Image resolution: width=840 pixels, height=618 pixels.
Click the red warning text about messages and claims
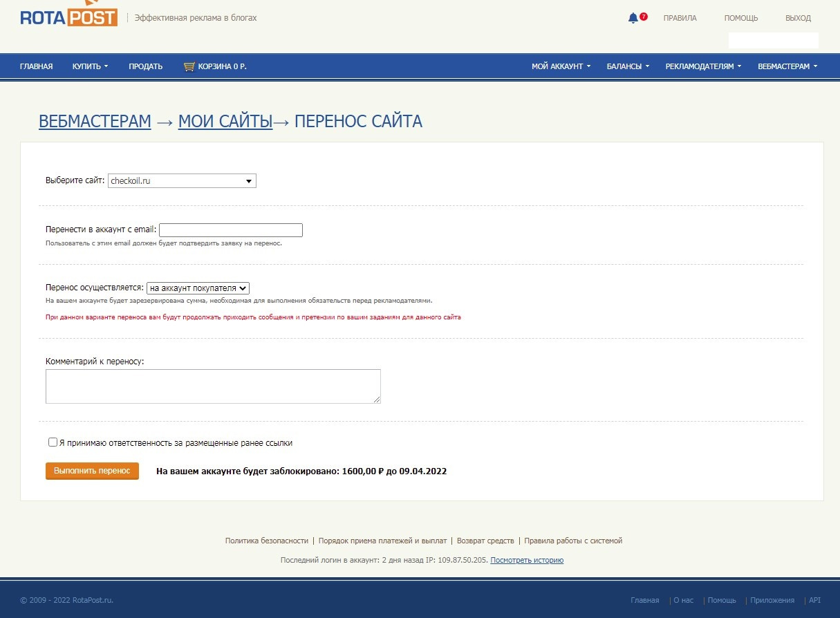[253, 317]
